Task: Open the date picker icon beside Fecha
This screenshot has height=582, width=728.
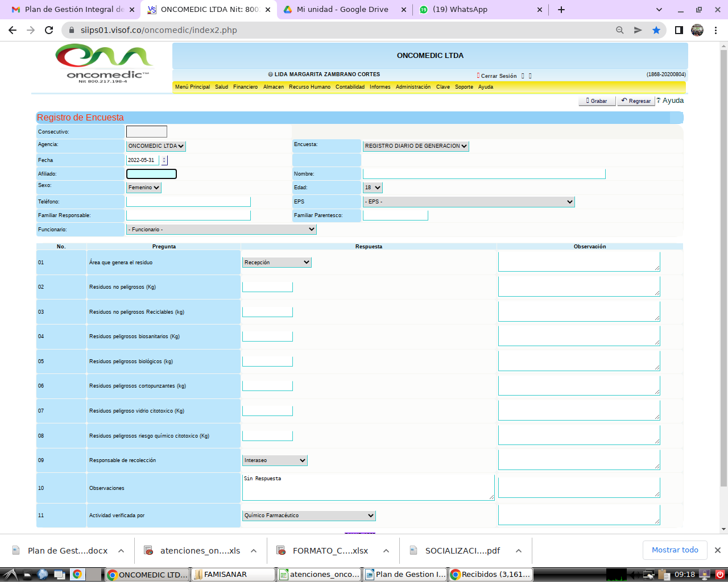Action: [x=164, y=160]
